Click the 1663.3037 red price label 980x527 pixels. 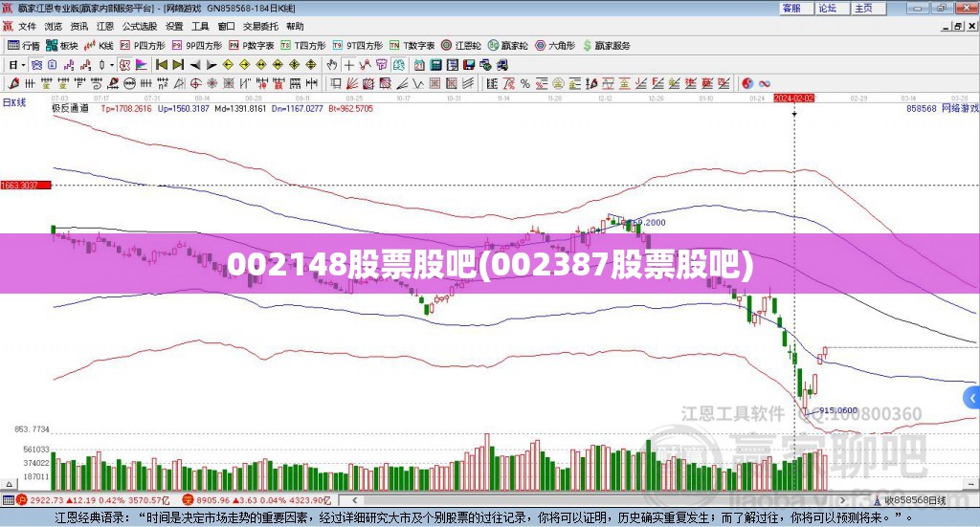tap(26, 186)
